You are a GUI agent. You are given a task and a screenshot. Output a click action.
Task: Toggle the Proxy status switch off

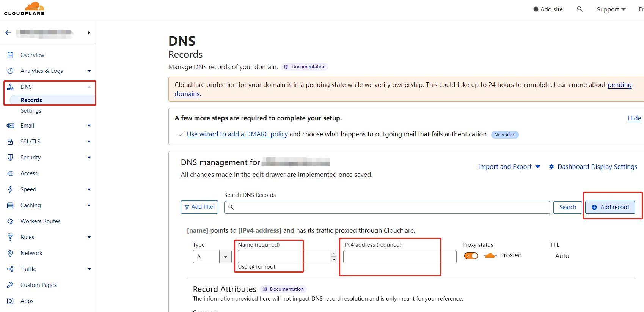coord(471,256)
